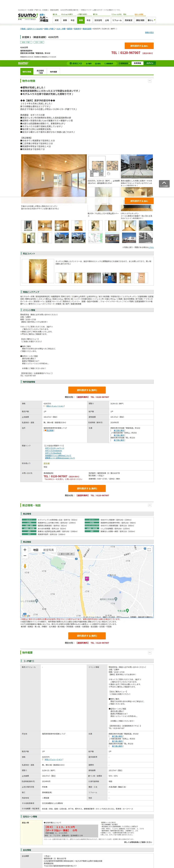
Task: Click 資料請求する button below the map
Action: (x=87, y=636)
